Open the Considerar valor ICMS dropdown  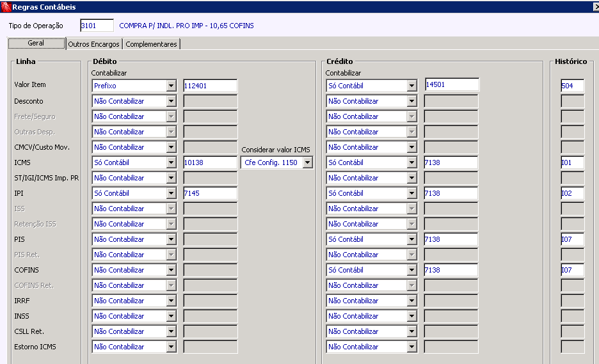[x=277, y=162]
